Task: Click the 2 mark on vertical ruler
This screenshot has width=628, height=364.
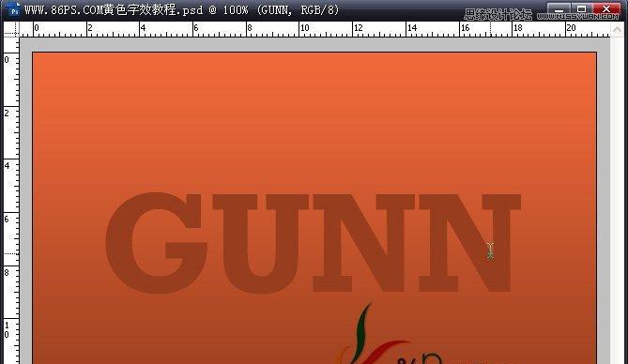Action: (7, 114)
